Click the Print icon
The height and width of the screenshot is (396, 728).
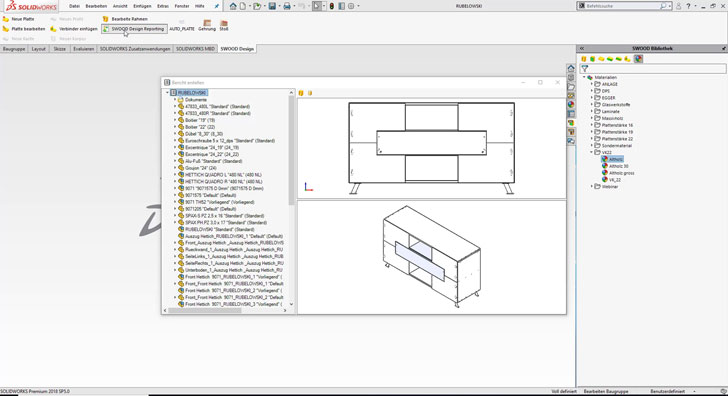coord(287,6)
